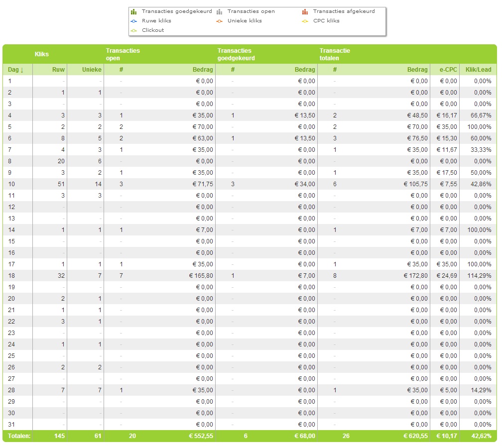Toggle the CPC kliks legend label

coord(326,21)
